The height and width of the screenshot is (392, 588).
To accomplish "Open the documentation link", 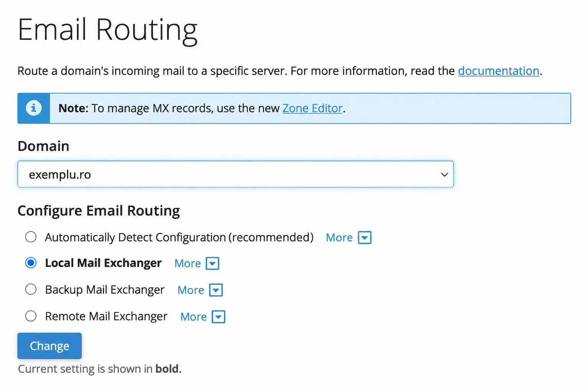I will point(499,71).
